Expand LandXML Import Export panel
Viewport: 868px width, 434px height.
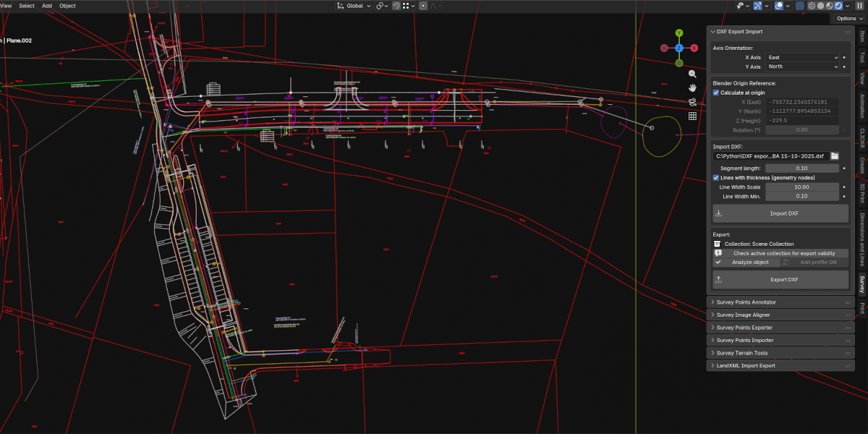coord(780,365)
